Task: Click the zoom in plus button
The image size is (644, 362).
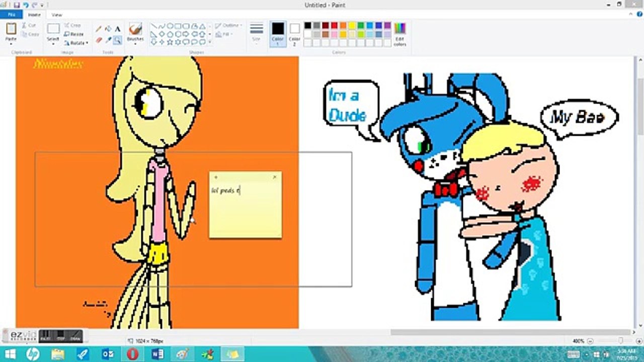Action: pos(639,341)
